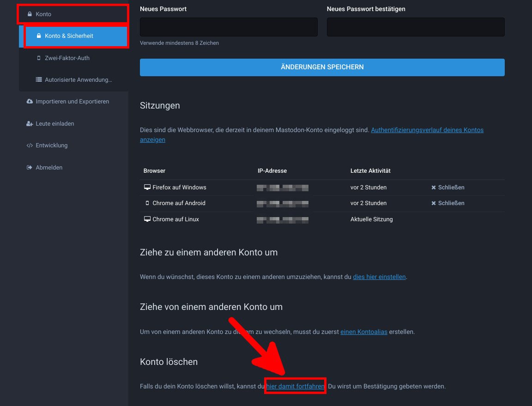Screen dimensions: 532x406
Task: Click the code icon beside Entwicklung
Action: click(30, 145)
